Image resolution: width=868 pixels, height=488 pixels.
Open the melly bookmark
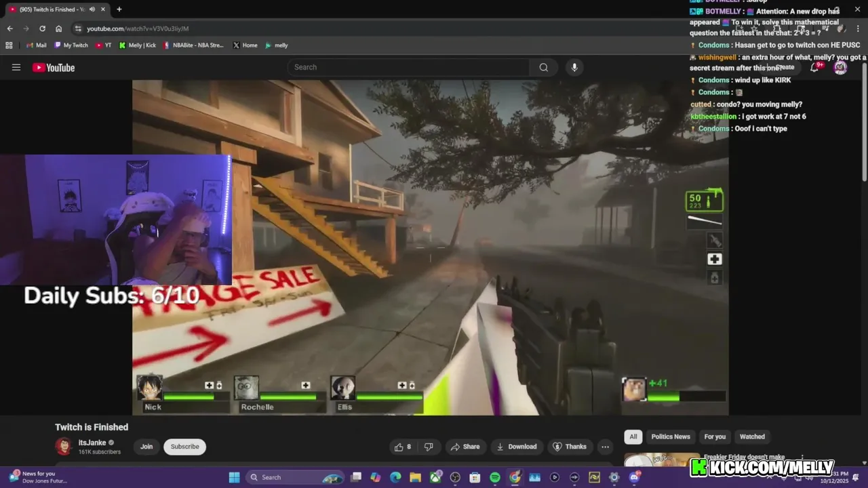[x=276, y=45]
